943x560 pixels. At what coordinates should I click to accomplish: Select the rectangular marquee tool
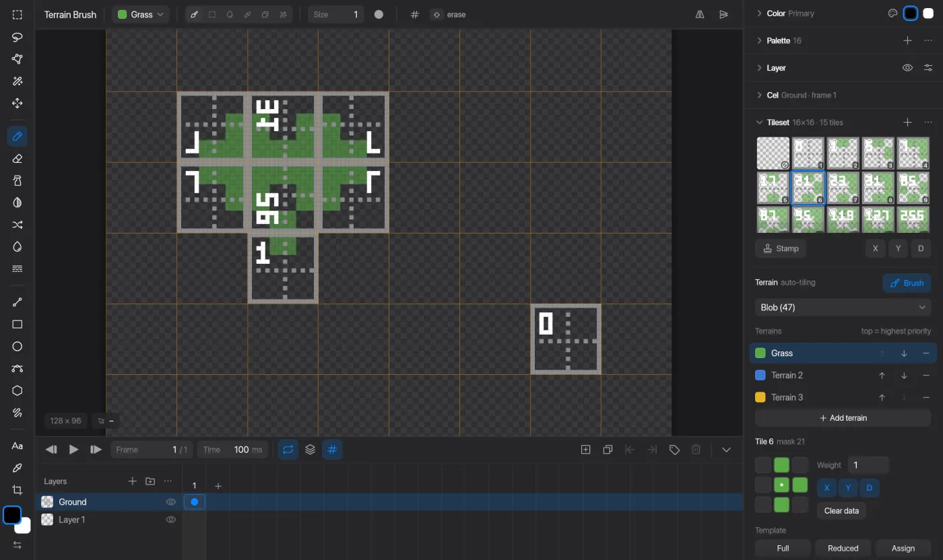tap(18, 15)
